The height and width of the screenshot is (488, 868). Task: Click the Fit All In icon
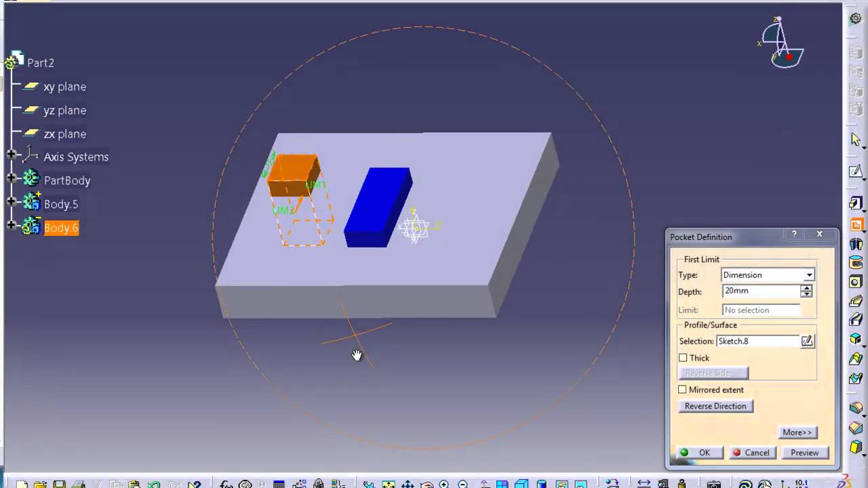(x=388, y=484)
